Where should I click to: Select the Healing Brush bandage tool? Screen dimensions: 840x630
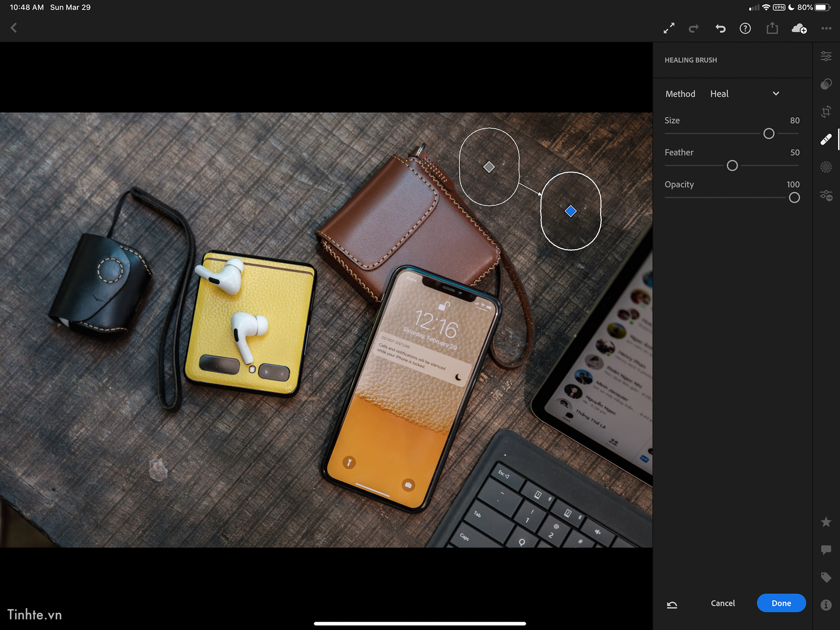pyautogui.click(x=826, y=140)
